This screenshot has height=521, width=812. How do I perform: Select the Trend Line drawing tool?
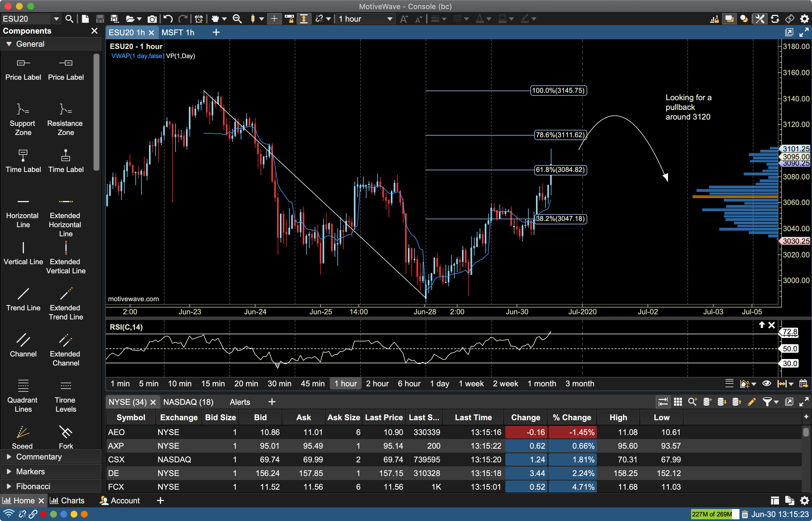[23, 295]
